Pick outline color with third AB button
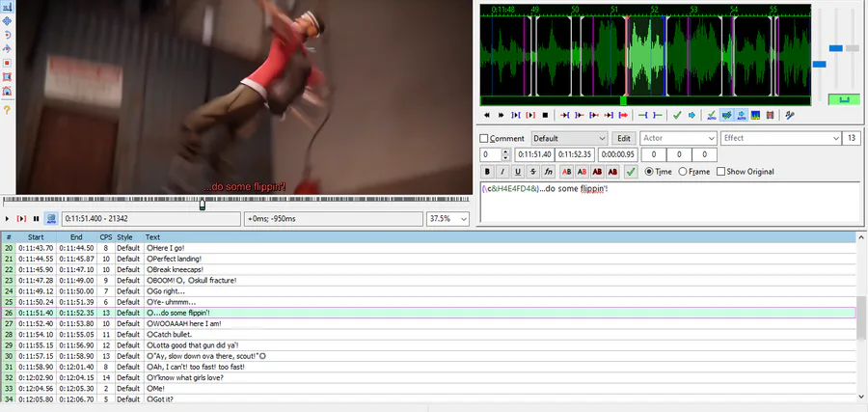The image size is (868, 412). (x=597, y=172)
